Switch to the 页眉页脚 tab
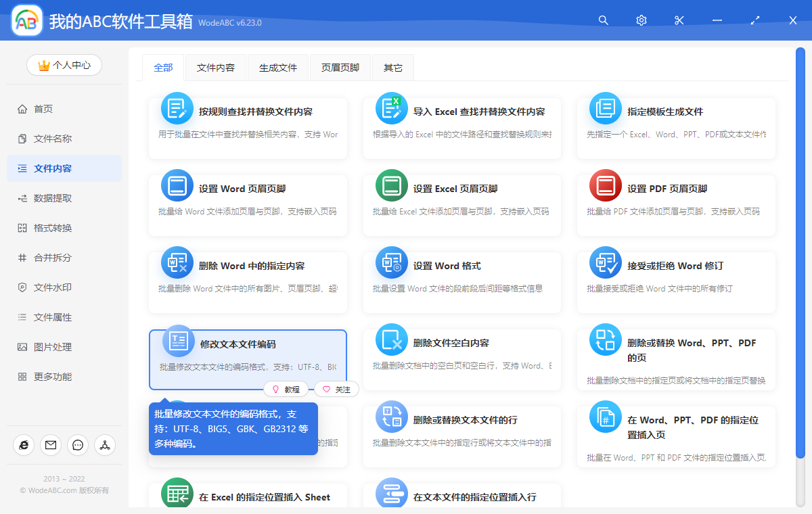The width and height of the screenshot is (812, 514). tap(340, 68)
